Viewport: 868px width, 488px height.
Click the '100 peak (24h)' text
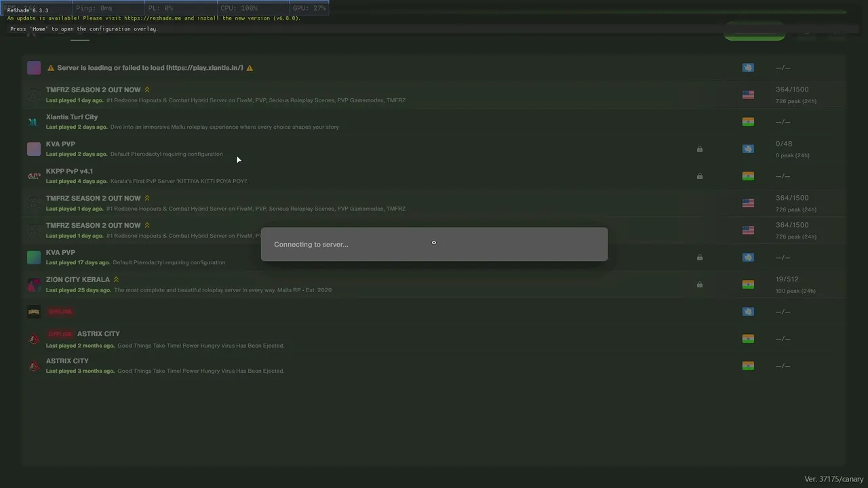(x=796, y=291)
